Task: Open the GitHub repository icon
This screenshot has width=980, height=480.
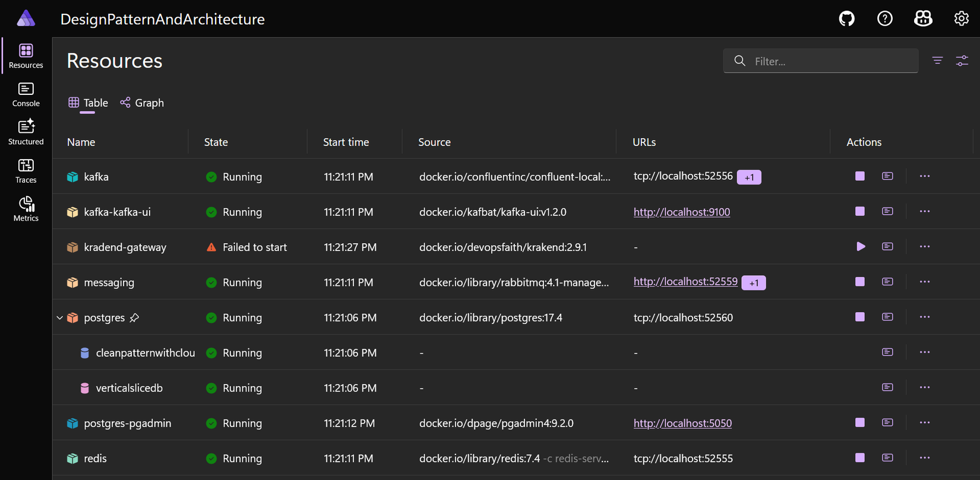Action: click(x=846, y=19)
